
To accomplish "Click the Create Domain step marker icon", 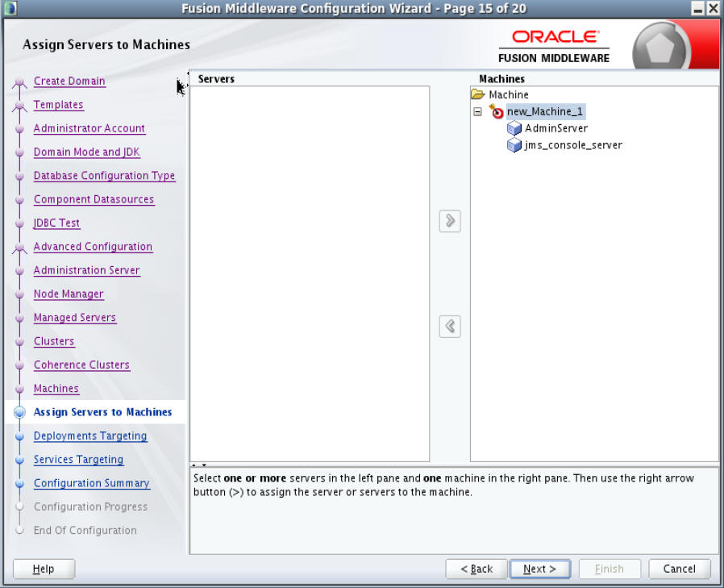I will pos(19,83).
